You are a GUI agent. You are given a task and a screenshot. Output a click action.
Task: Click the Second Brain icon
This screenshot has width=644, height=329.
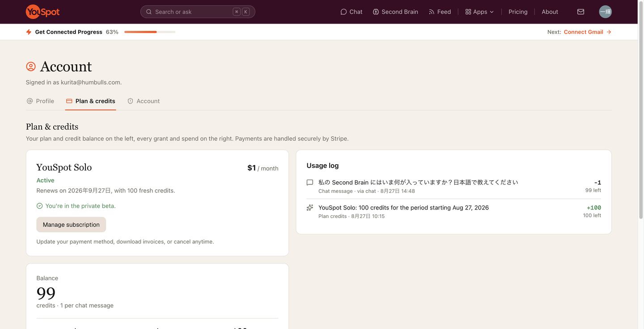[x=376, y=12]
